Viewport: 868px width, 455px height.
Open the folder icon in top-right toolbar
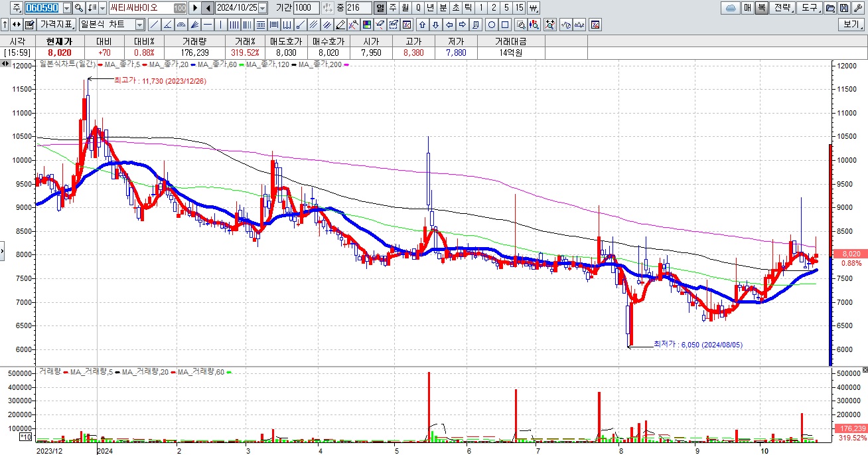[830, 8]
